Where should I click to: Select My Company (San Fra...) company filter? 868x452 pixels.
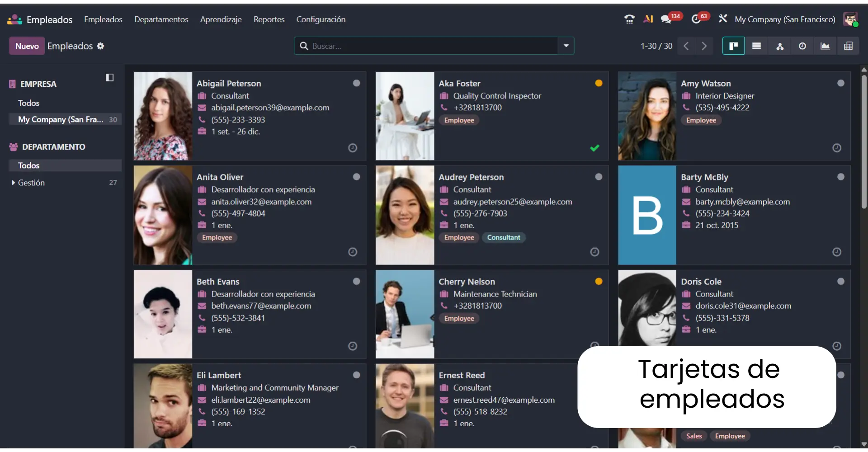[x=60, y=119]
